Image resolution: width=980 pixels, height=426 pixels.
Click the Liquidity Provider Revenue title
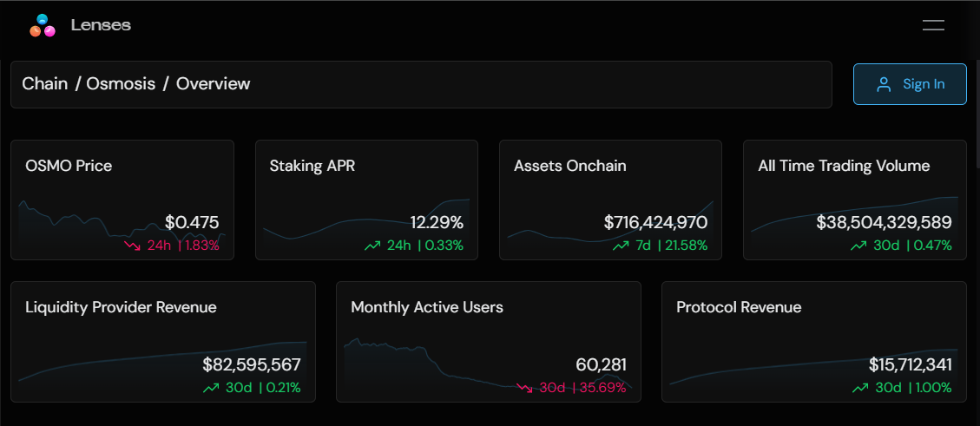tap(121, 307)
